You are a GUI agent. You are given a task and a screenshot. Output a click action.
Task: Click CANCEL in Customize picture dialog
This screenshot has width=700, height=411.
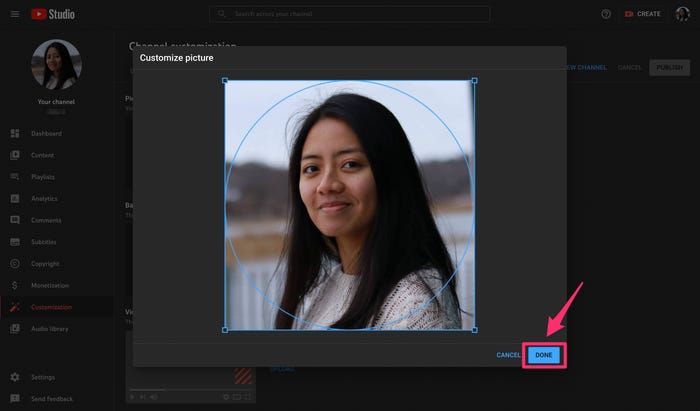click(x=508, y=355)
